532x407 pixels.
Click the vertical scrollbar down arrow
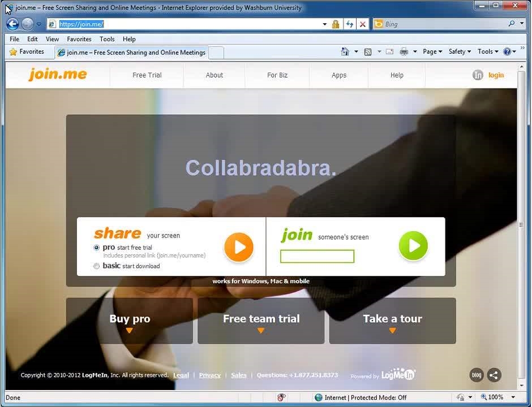(521, 386)
